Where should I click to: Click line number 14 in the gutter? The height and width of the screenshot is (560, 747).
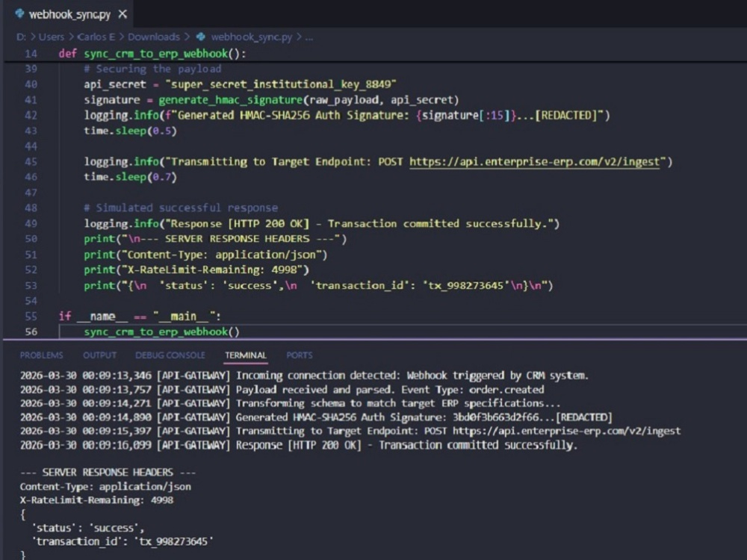pyautogui.click(x=31, y=54)
